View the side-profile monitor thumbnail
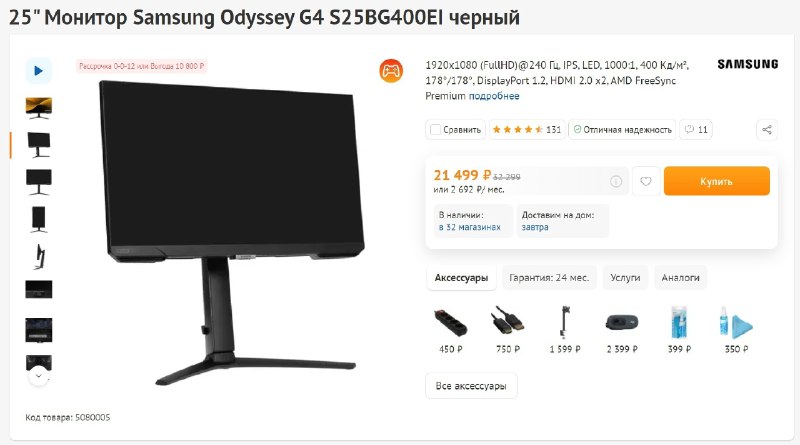 pos(39,256)
